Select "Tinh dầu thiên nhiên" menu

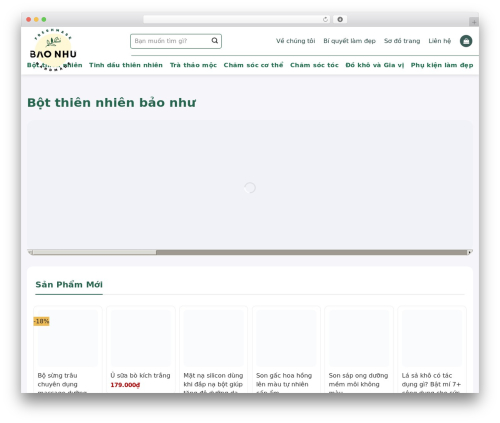[126, 65]
